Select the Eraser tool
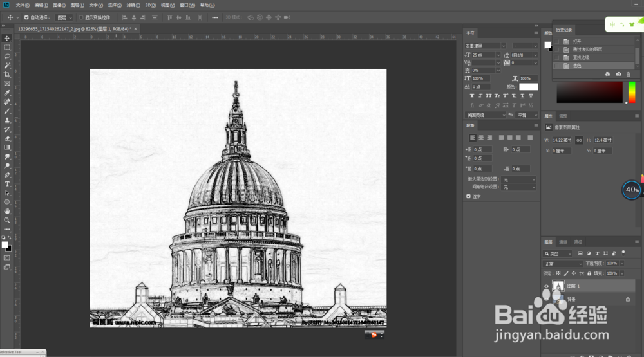The image size is (644, 357). pos(7,138)
